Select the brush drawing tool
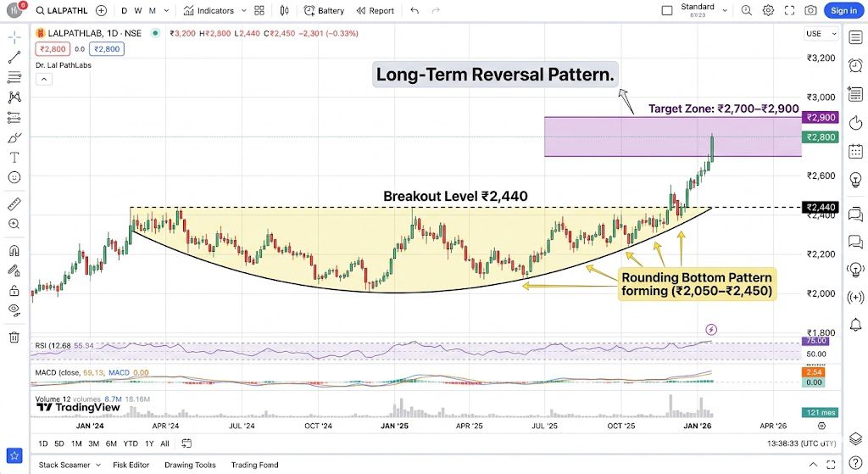The height and width of the screenshot is (474, 868). (x=14, y=137)
